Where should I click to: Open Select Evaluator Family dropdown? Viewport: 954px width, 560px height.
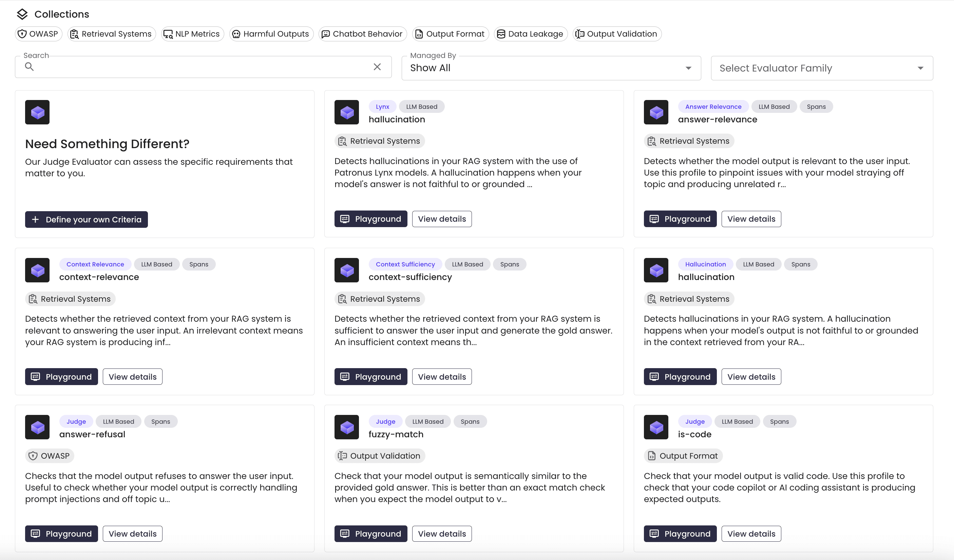(821, 68)
